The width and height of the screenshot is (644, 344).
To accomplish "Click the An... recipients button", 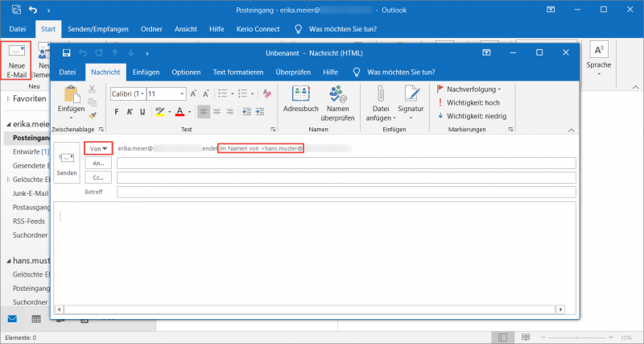I will (99, 163).
